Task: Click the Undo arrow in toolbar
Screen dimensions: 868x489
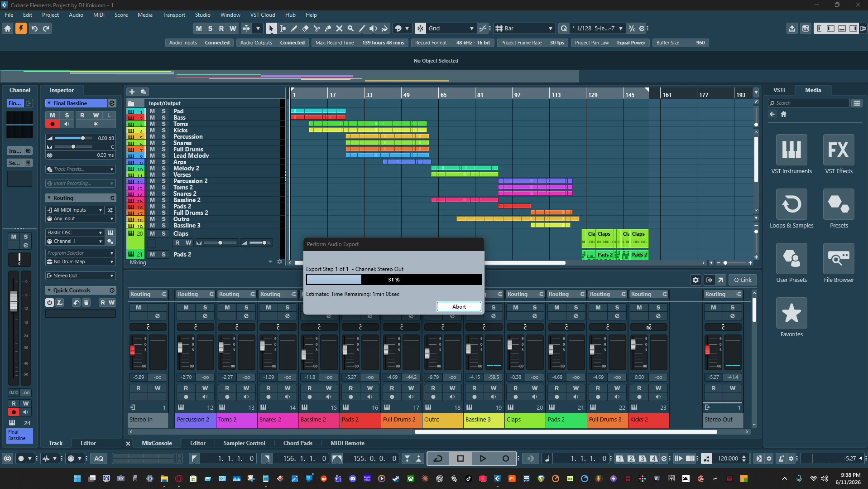Action: 34,28
